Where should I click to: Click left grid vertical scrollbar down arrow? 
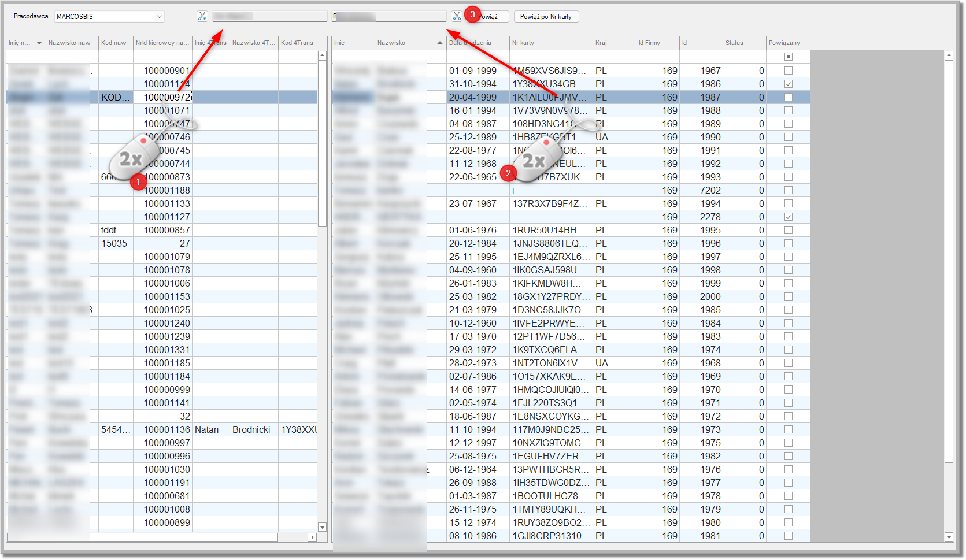point(323,527)
